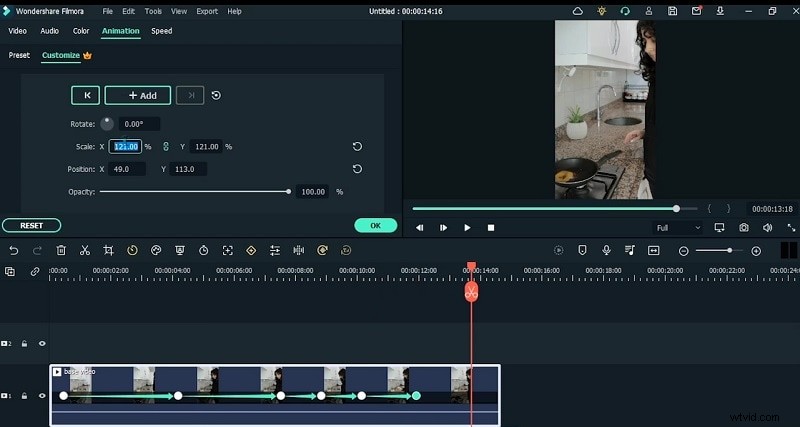Viewport: 800px width, 427px height.
Task: Click the undo arrow icon
Action: pos(14,250)
